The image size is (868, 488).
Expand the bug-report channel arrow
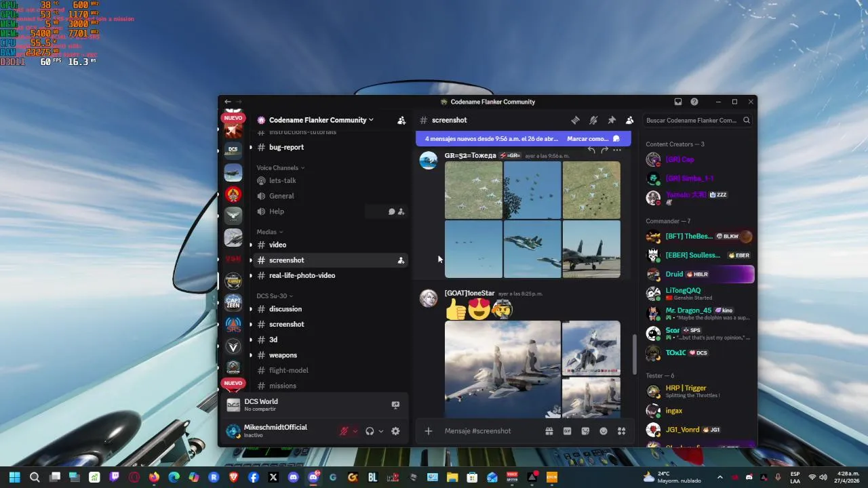click(x=251, y=147)
